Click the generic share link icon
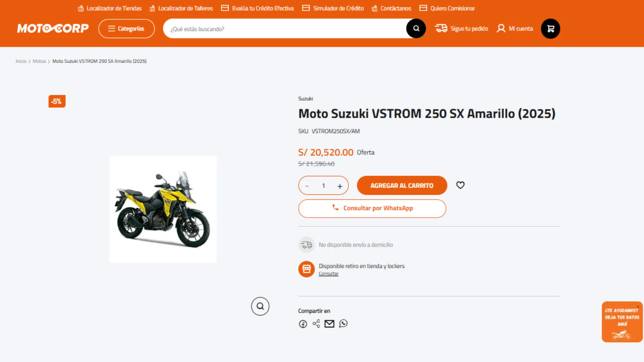Viewport: 644px width, 362px height. [x=316, y=323]
